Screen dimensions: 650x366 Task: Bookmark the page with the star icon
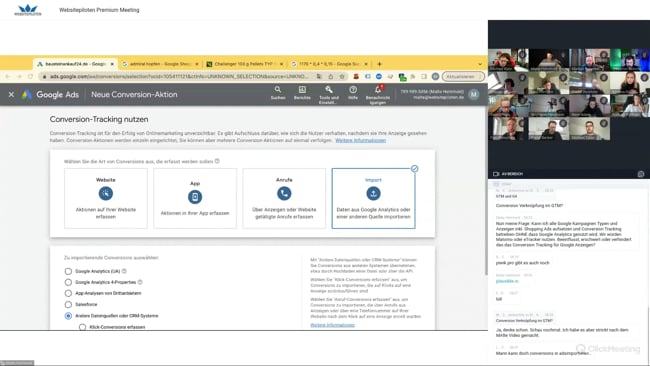pyautogui.click(x=342, y=76)
